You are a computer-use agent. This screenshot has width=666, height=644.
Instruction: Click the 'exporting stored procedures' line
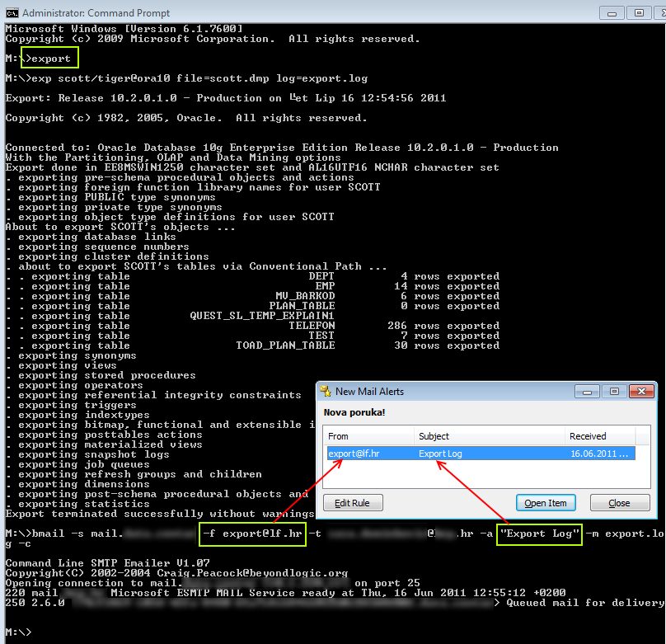[x=101, y=375]
